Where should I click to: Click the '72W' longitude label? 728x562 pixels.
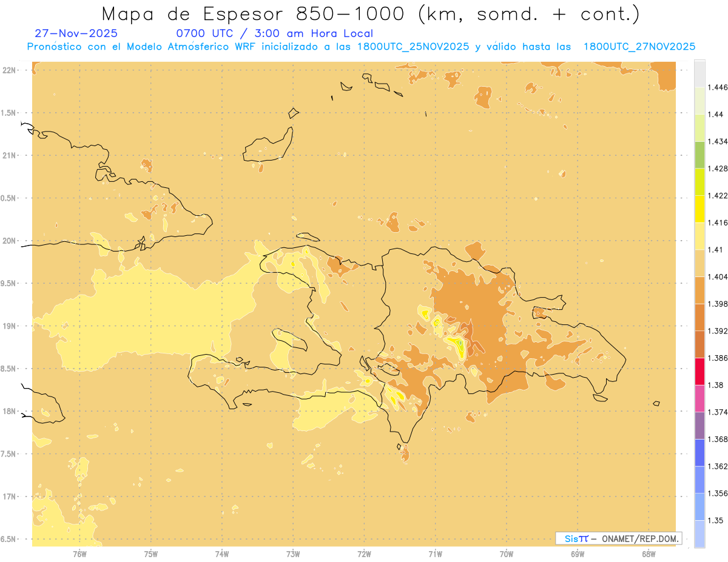click(364, 554)
